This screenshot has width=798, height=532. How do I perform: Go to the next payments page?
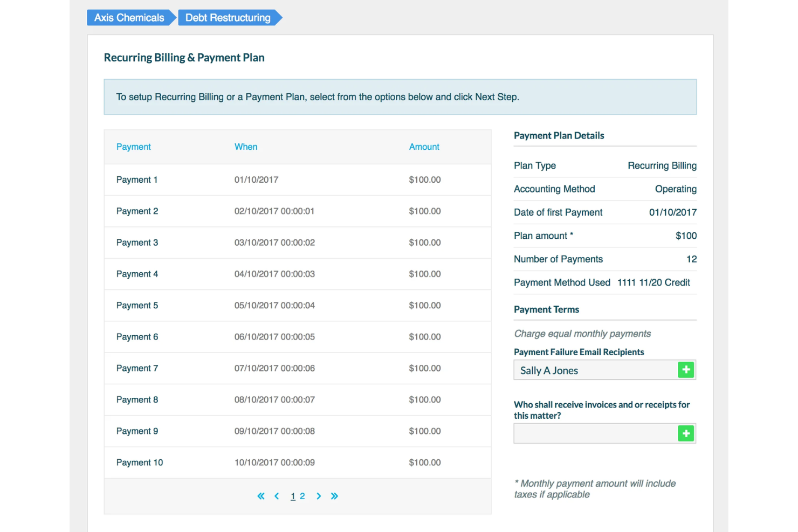319,496
